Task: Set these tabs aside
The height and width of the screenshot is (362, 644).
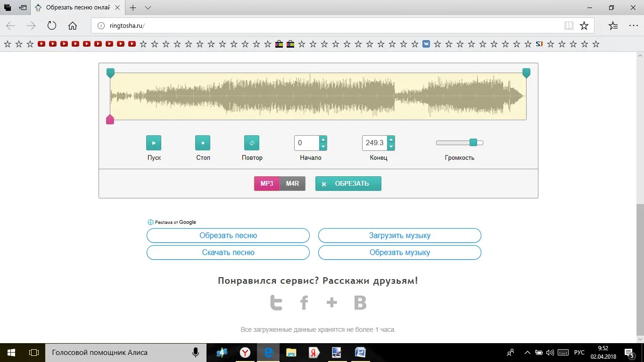Action: (22, 8)
